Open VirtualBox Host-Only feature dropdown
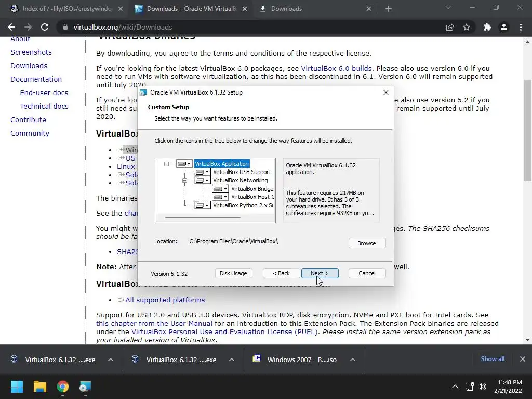 (220, 197)
